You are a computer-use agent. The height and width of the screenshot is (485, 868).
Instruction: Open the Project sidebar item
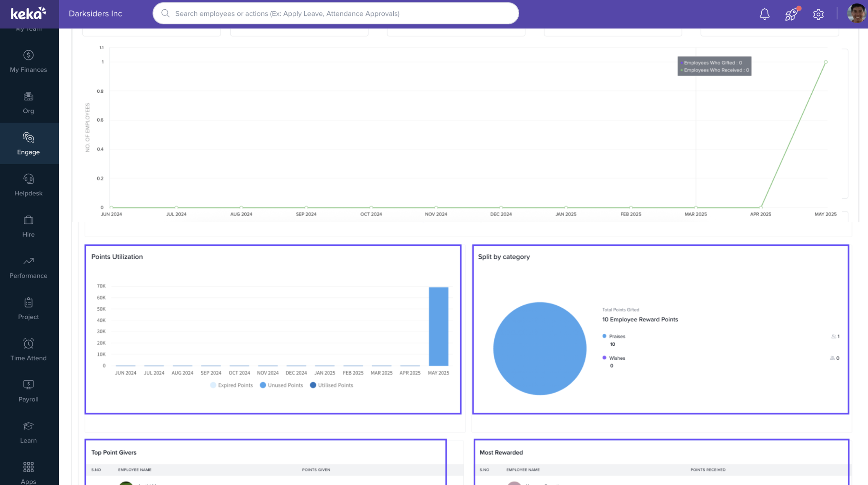[x=29, y=309]
